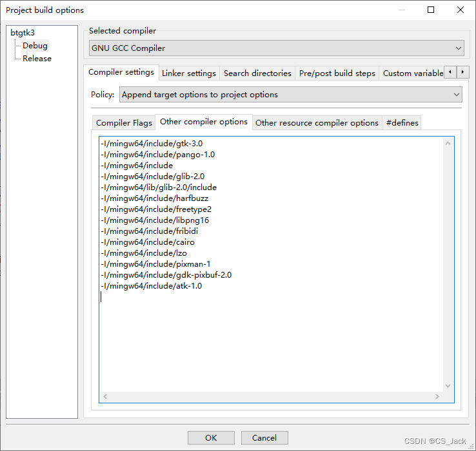Switch to Compiler Flags sub-tab
Viewport: 476px width, 451px height.
tap(124, 123)
